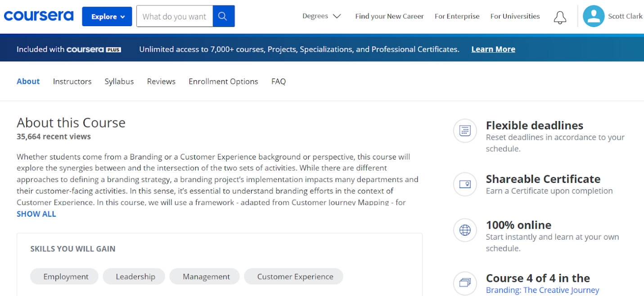This screenshot has height=296, width=644.
Task: Click the Coursera logo
Action: pyautogui.click(x=39, y=16)
